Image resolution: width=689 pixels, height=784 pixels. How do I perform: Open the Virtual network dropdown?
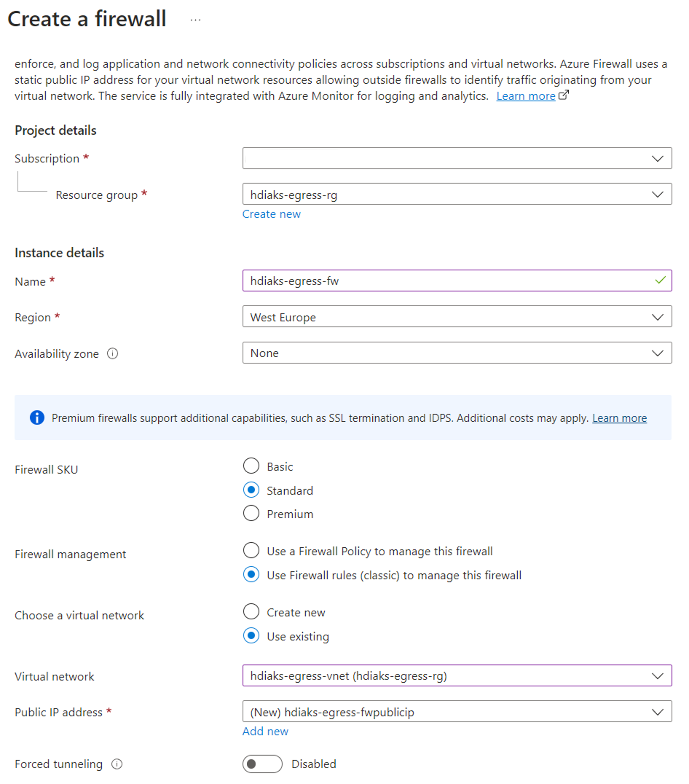pos(457,675)
